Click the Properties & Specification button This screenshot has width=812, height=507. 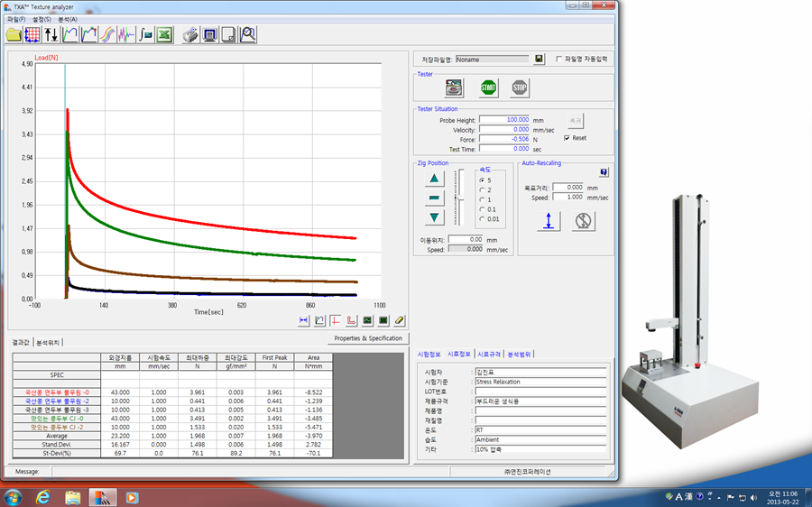point(368,338)
